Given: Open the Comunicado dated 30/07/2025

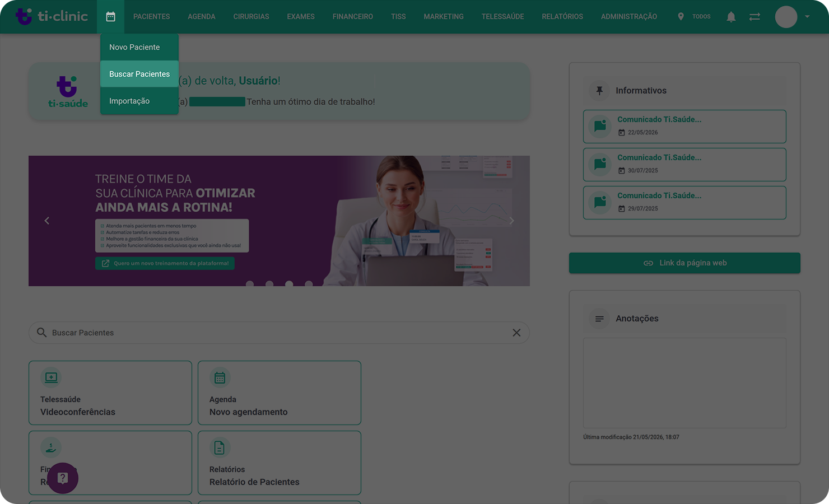Looking at the screenshot, I should (x=684, y=165).
